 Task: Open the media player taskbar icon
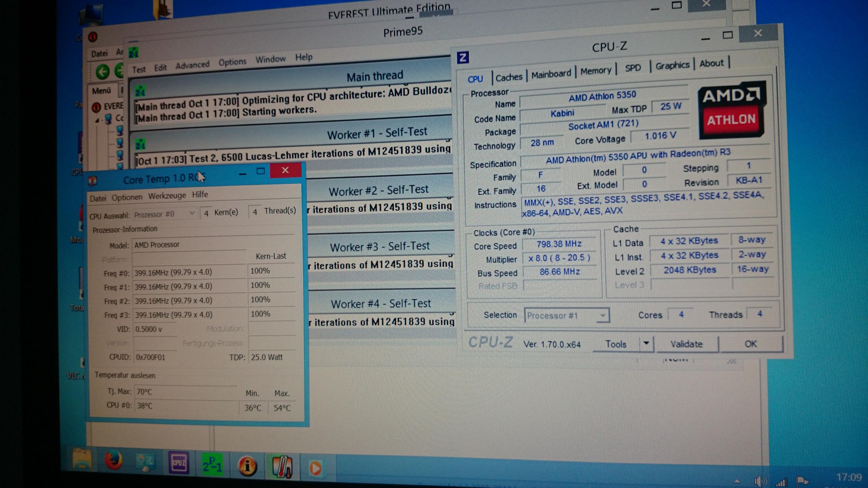(316, 468)
